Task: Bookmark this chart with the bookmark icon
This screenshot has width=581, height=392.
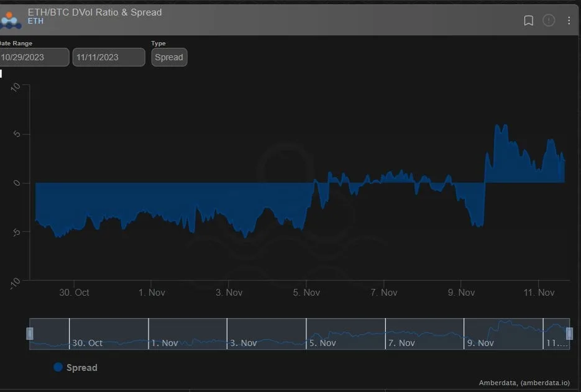Action: [x=528, y=21]
